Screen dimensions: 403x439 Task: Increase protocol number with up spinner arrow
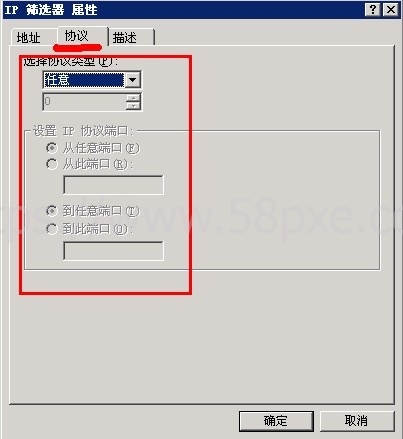point(133,98)
